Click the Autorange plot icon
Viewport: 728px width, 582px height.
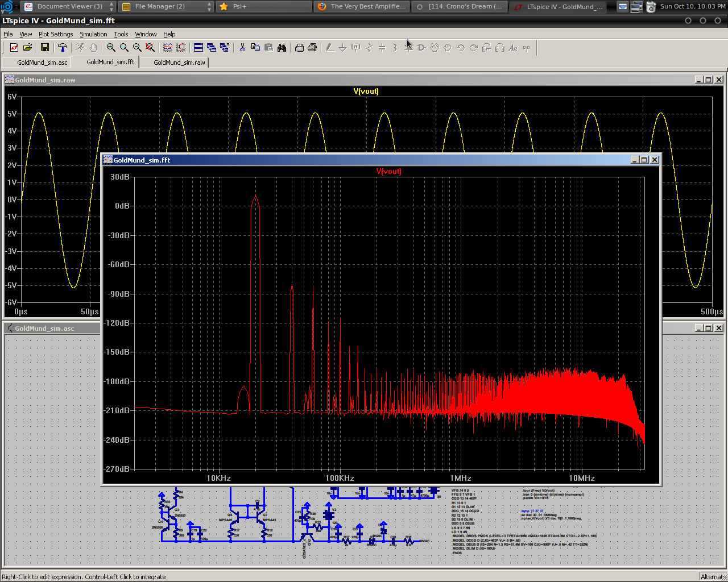coord(181,48)
